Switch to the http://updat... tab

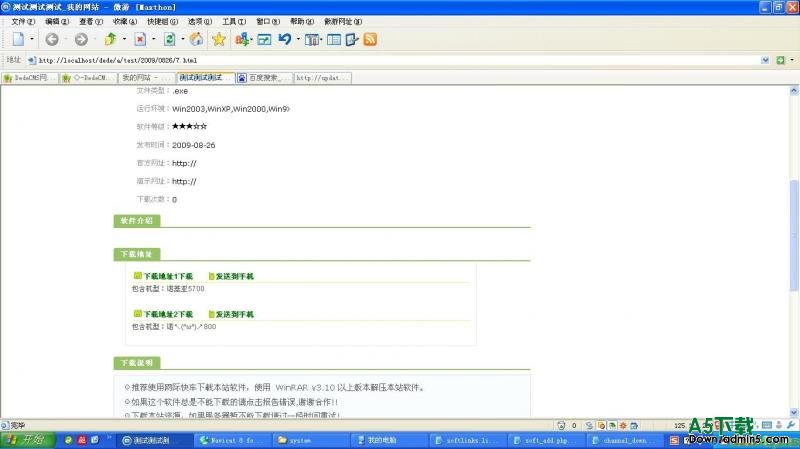coord(322,78)
